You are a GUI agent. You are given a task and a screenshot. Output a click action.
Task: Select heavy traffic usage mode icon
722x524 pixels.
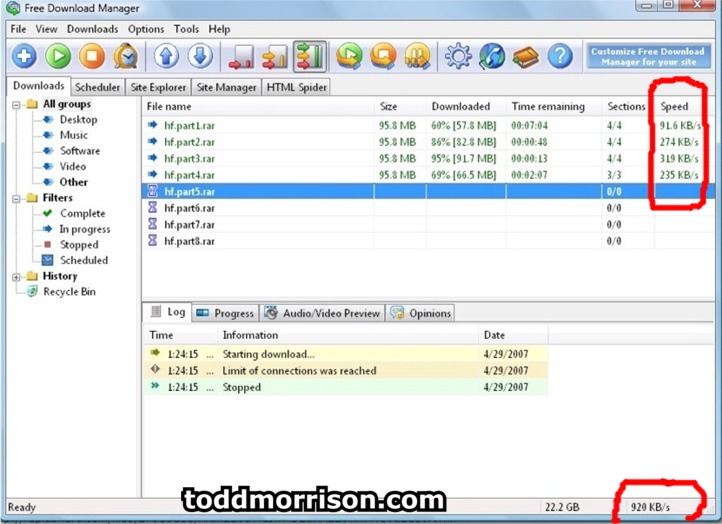pyautogui.click(x=310, y=57)
